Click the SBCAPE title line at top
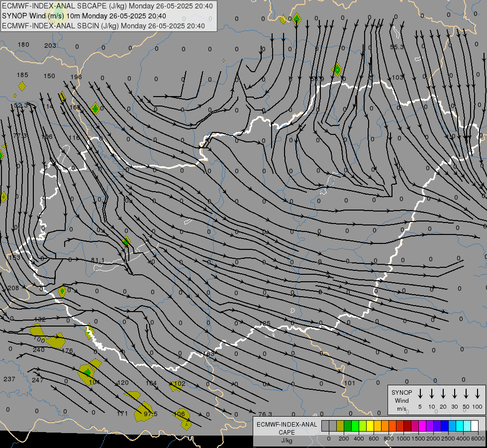Screen dimensions: 487x448 [x=107, y=6]
